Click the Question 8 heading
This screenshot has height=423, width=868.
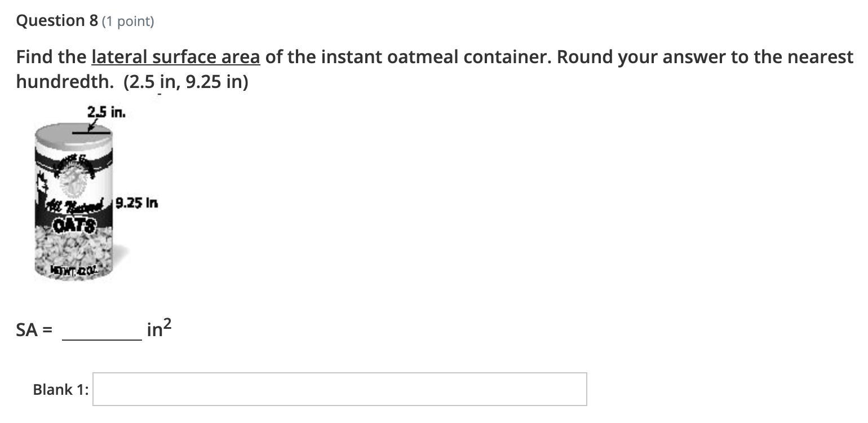coord(57,21)
